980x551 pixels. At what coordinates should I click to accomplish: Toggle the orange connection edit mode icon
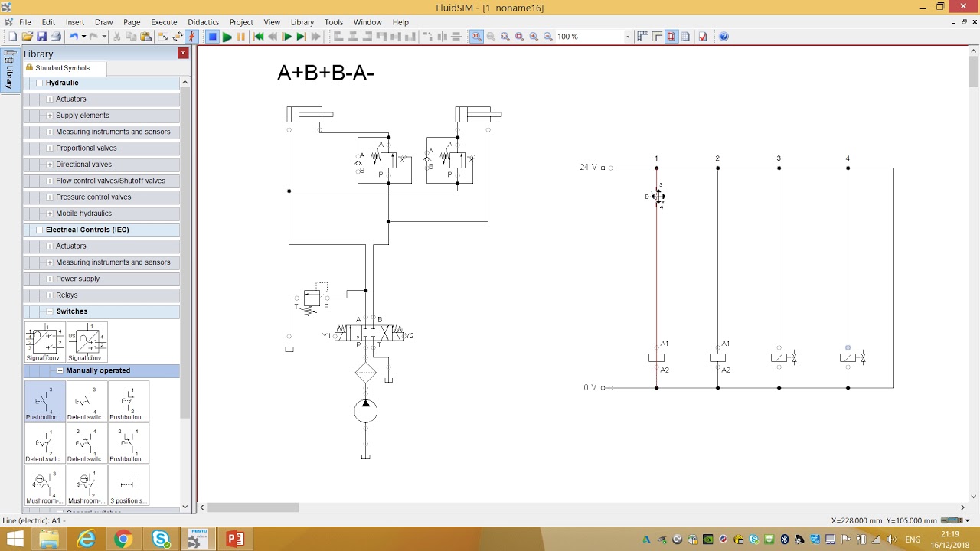click(x=191, y=37)
